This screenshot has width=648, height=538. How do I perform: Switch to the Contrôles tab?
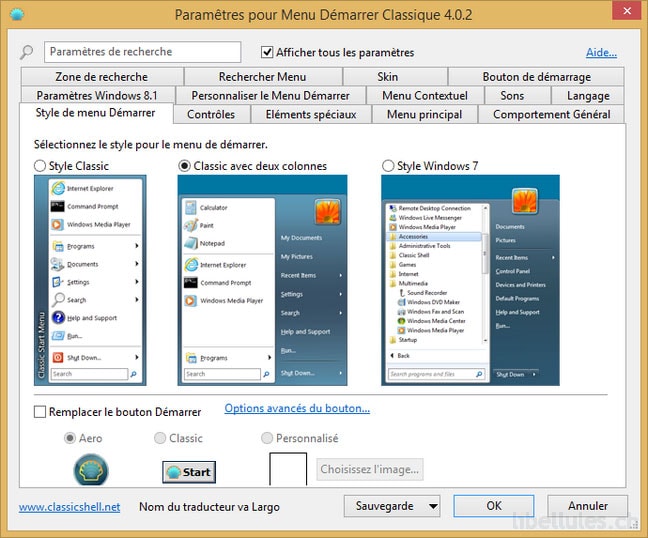pos(211,114)
